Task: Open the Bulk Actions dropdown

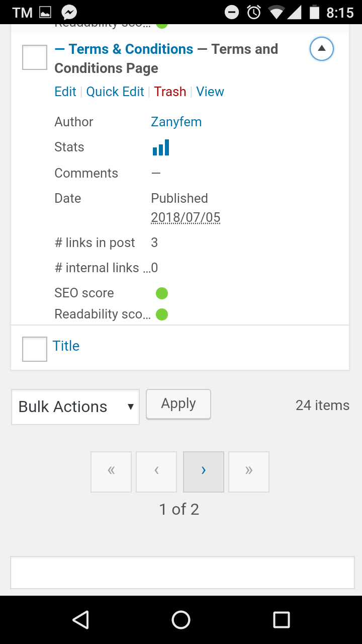Action: click(x=75, y=407)
